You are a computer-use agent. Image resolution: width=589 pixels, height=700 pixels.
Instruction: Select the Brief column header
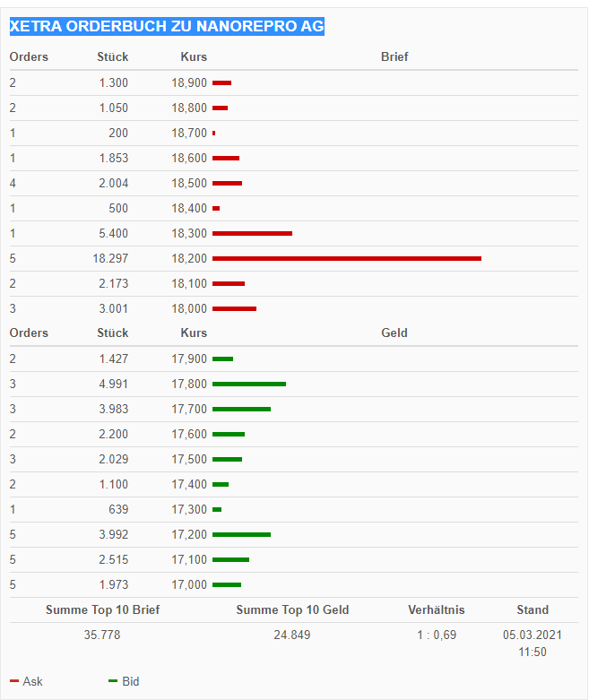[394, 56]
